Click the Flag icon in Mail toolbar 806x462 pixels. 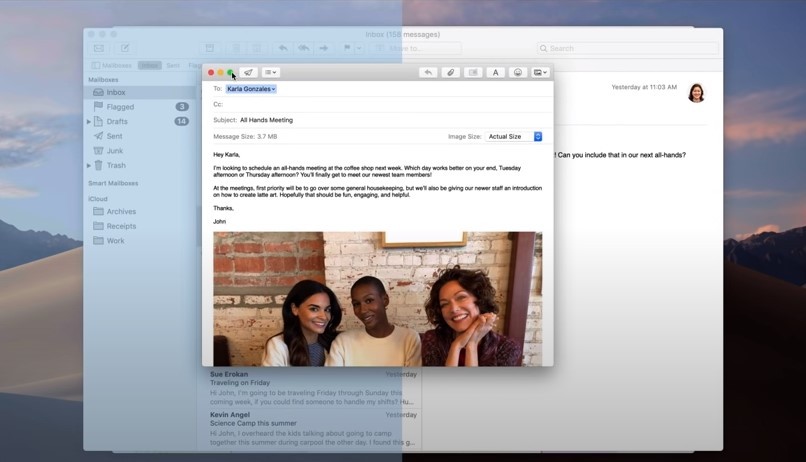coord(347,48)
